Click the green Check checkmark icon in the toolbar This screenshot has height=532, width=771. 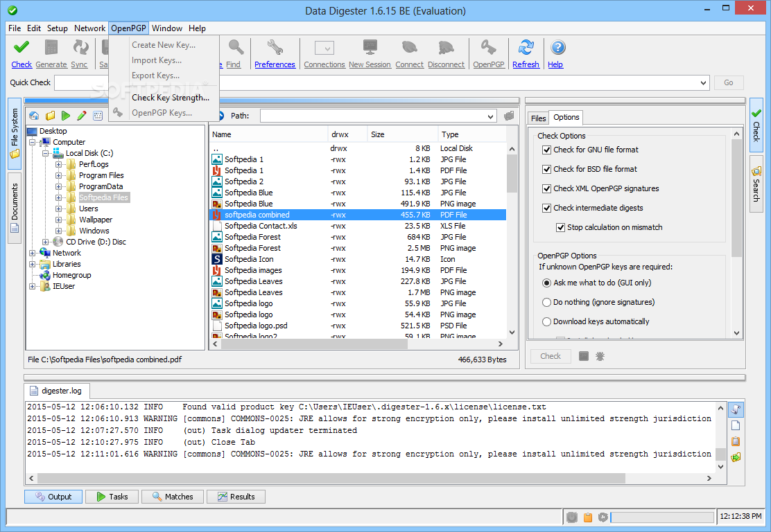coord(21,48)
